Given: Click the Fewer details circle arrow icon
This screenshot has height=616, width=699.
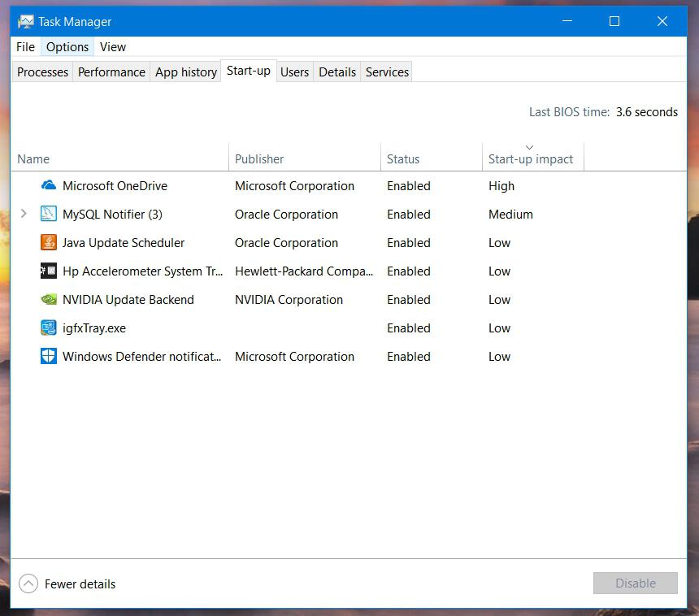Looking at the screenshot, I should click(28, 583).
